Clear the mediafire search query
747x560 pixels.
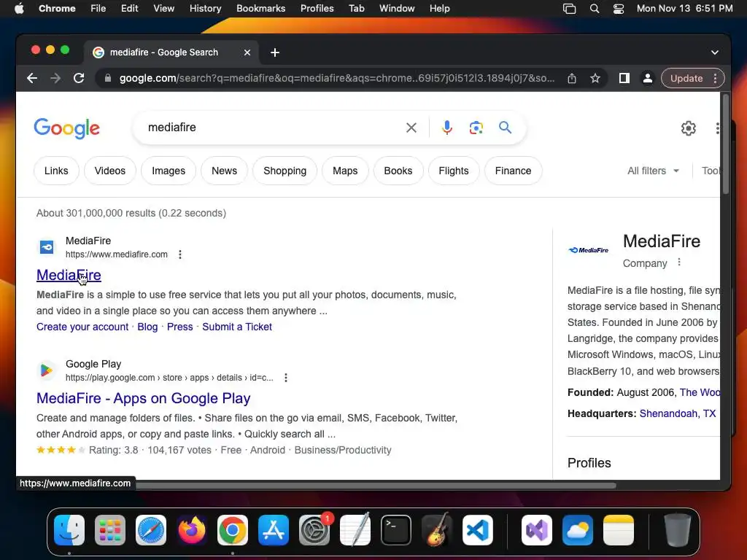tap(411, 128)
